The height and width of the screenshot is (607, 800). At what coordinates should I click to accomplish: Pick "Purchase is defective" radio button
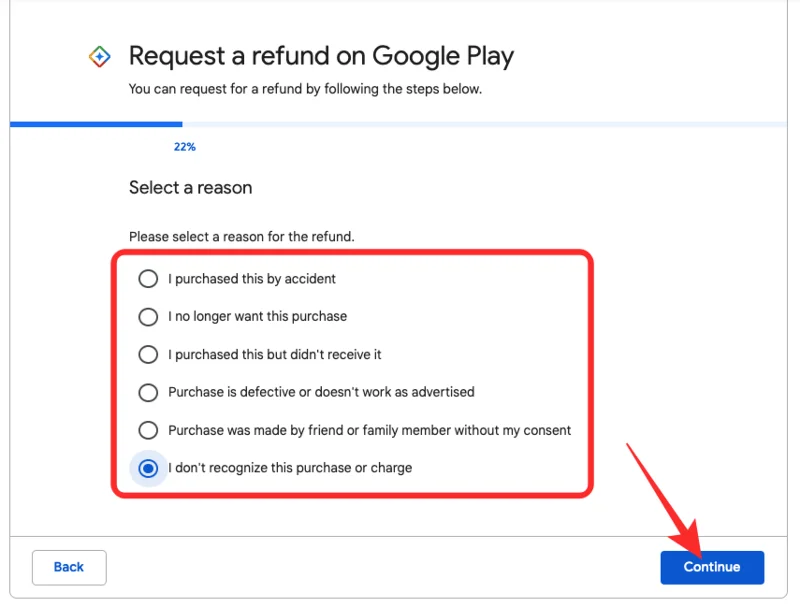148,392
